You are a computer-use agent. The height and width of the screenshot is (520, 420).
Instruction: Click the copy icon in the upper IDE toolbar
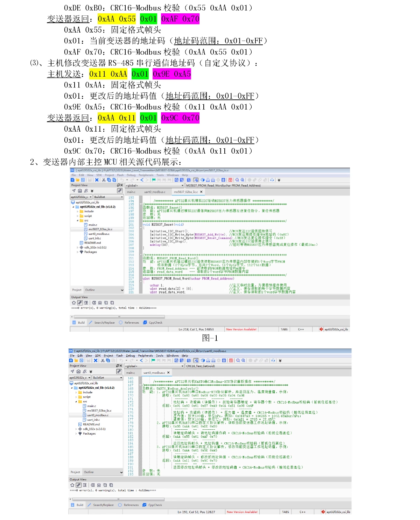[x=109, y=180]
